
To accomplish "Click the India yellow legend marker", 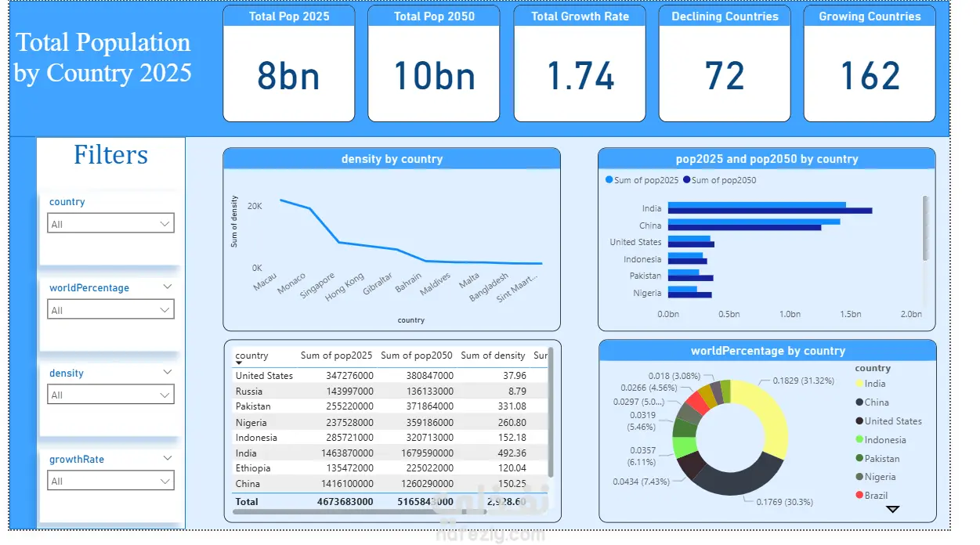I will [859, 384].
